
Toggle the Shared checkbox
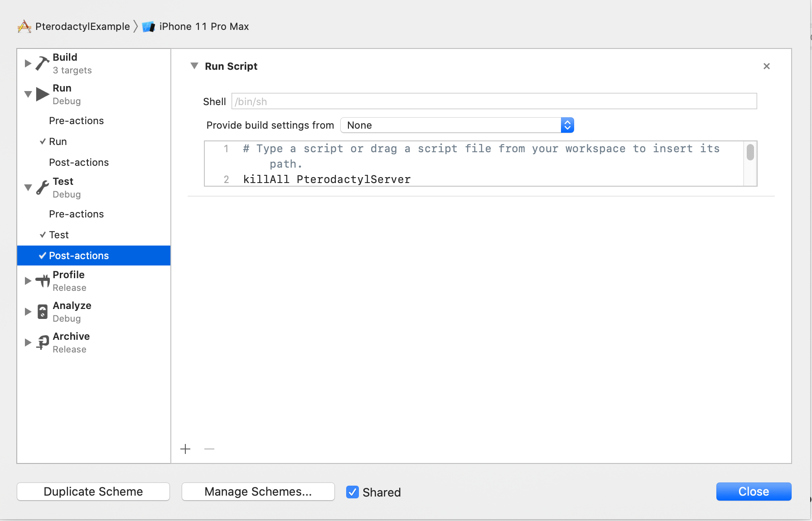(x=353, y=492)
